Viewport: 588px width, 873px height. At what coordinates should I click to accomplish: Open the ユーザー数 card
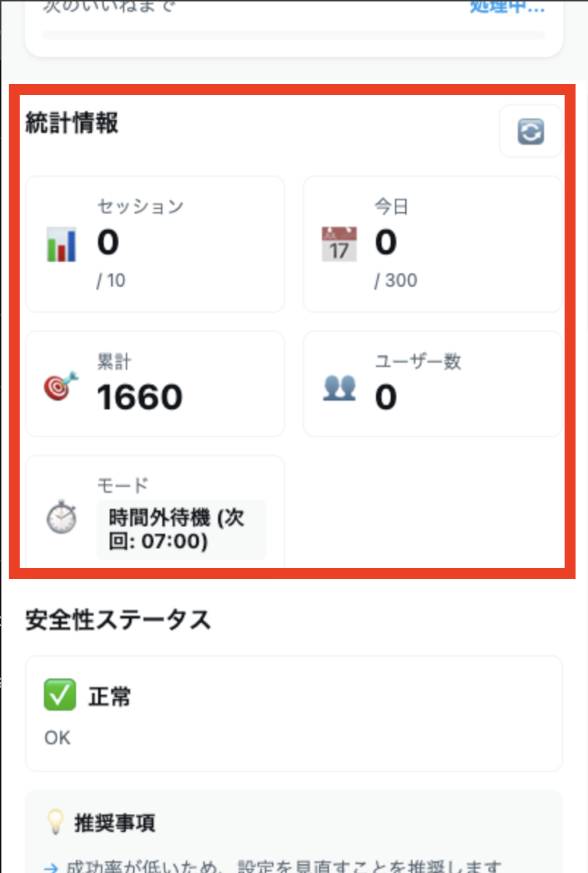433,384
